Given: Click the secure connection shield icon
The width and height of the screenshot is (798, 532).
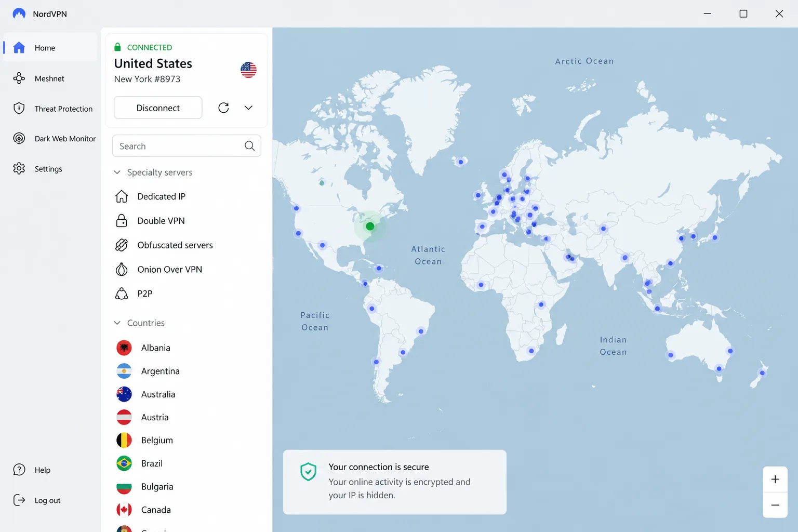Looking at the screenshot, I should point(309,472).
